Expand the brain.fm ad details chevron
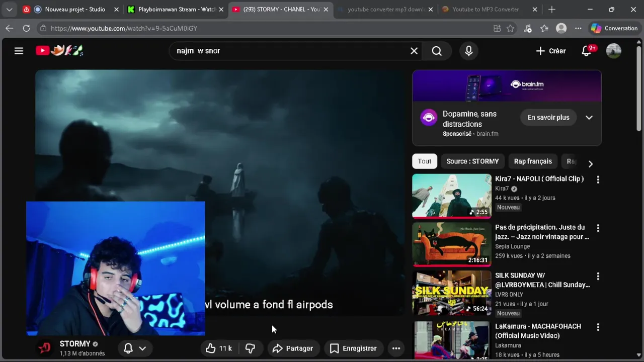Viewport: 644px width, 362px height. (589, 117)
